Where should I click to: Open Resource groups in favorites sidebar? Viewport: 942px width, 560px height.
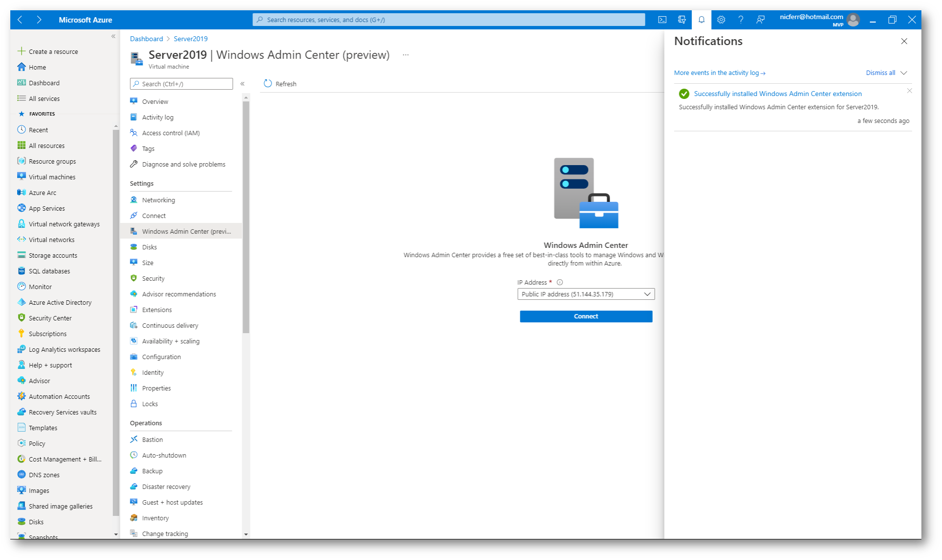(x=52, y=161)
